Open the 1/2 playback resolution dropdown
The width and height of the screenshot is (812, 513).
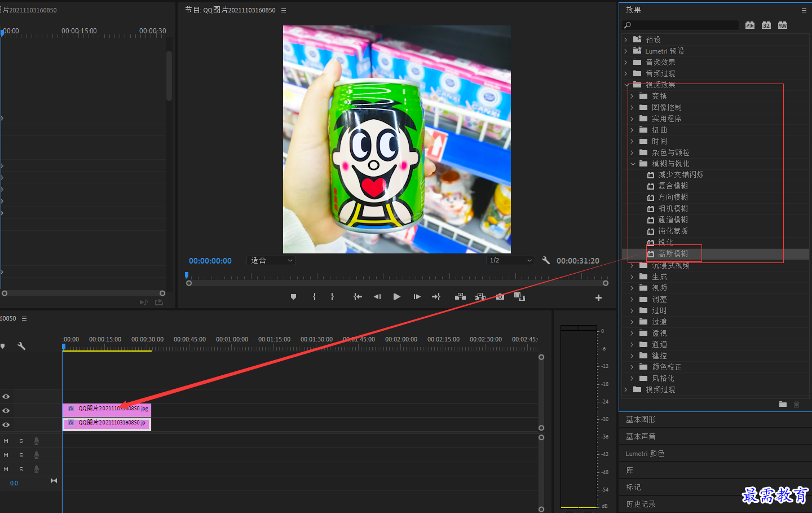point(510,260)
